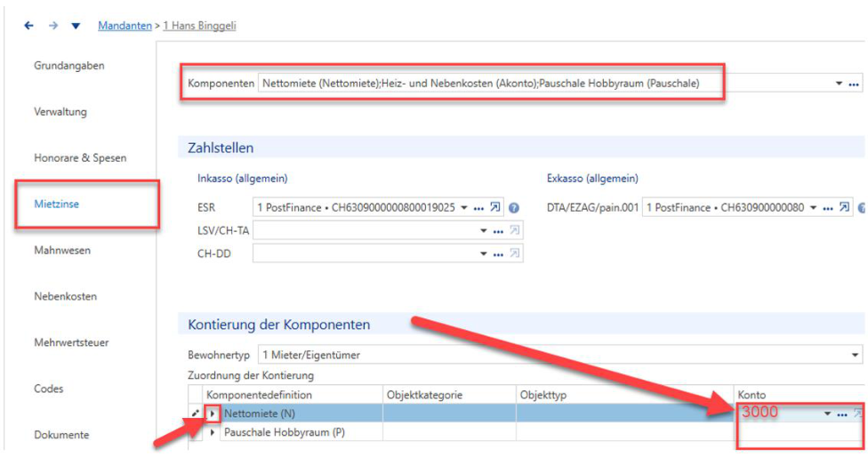This screenshot has width=868, height=457.
Task: Expand the Nettomiete (N) row
Action: (212, 413)
